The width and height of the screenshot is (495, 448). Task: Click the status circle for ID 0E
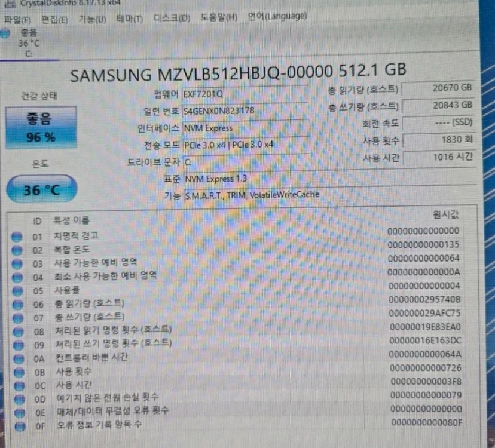[20, 413]
